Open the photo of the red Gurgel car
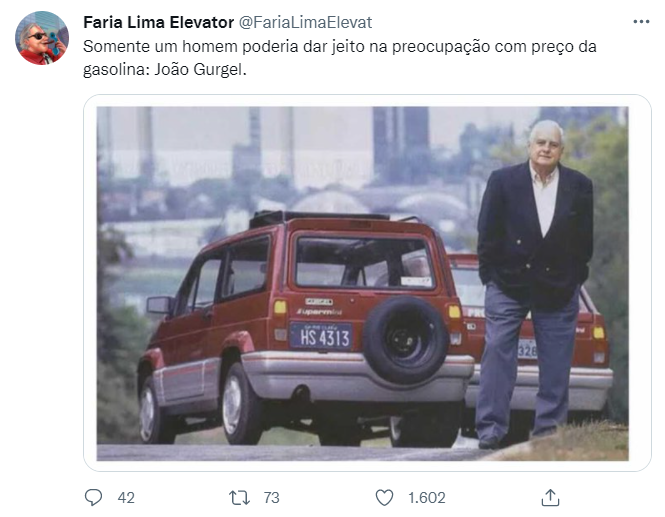Viewport: 665px width, 517px height. (363, 283)
